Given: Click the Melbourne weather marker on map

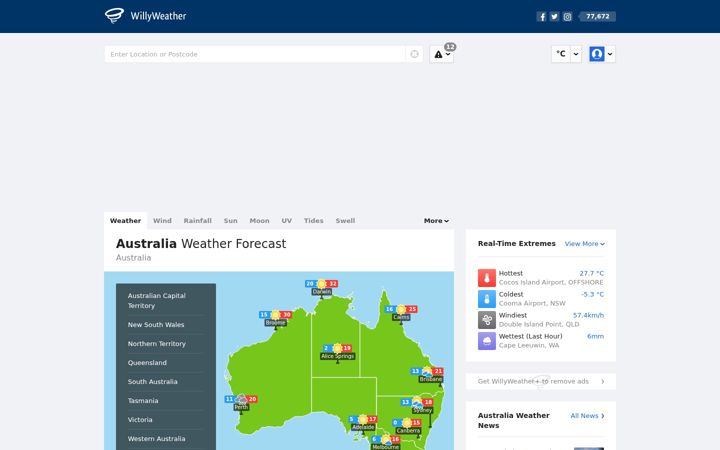Looking at the screenshot, I should [386, 443].
